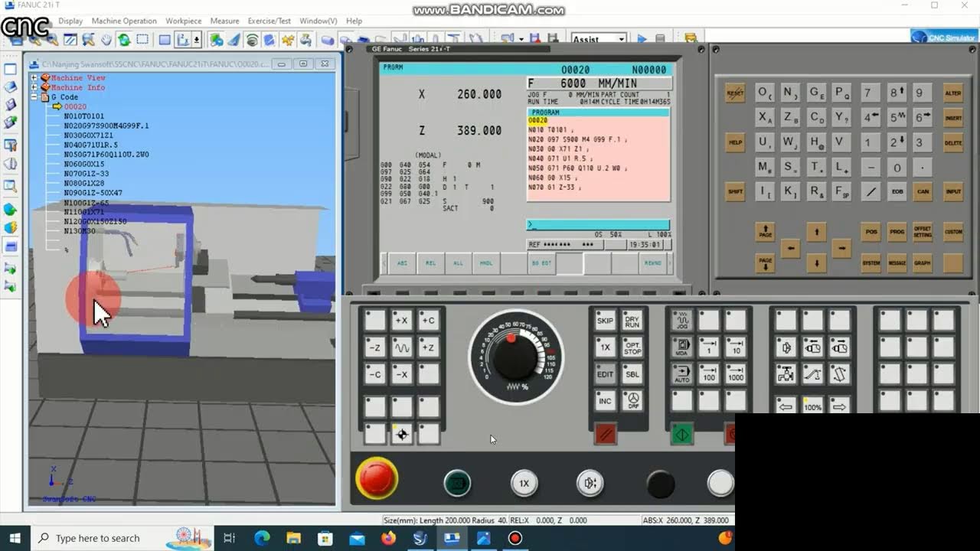
Task: Open the Exercise/Test menu
Action: tap(269, 21)
